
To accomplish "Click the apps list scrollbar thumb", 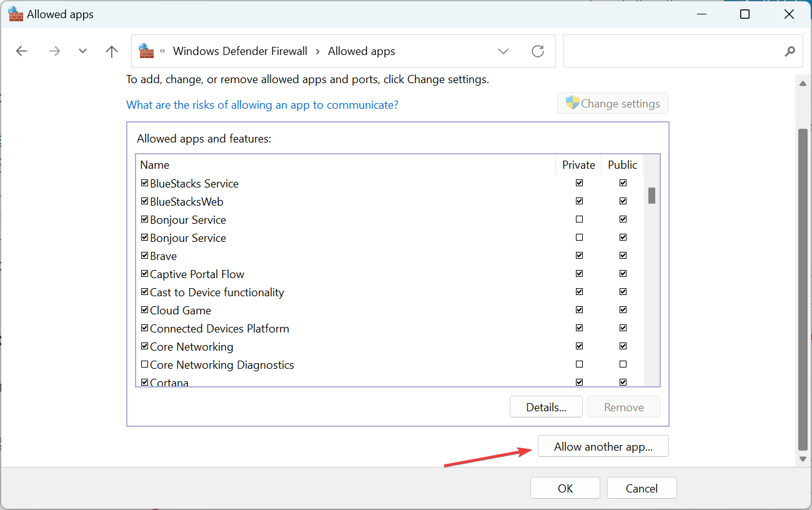I will coord(651,196).
